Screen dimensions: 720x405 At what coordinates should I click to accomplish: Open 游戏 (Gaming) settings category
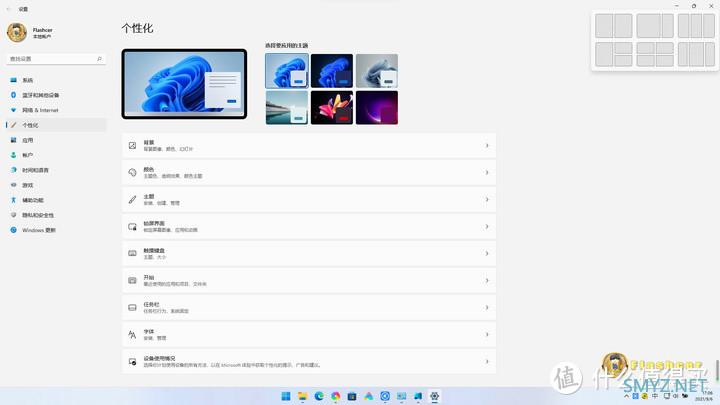point(28,185)
